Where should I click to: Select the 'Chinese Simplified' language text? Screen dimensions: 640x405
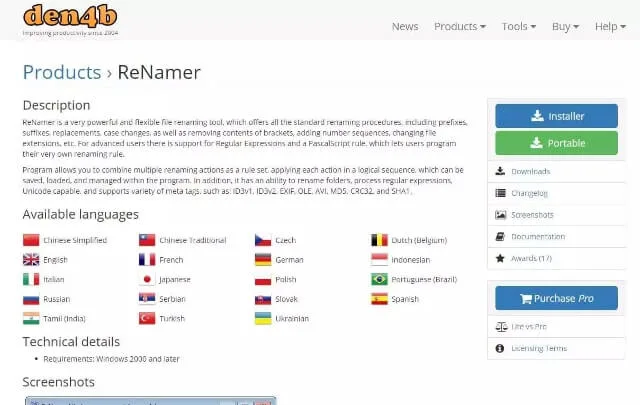(75, 240)
